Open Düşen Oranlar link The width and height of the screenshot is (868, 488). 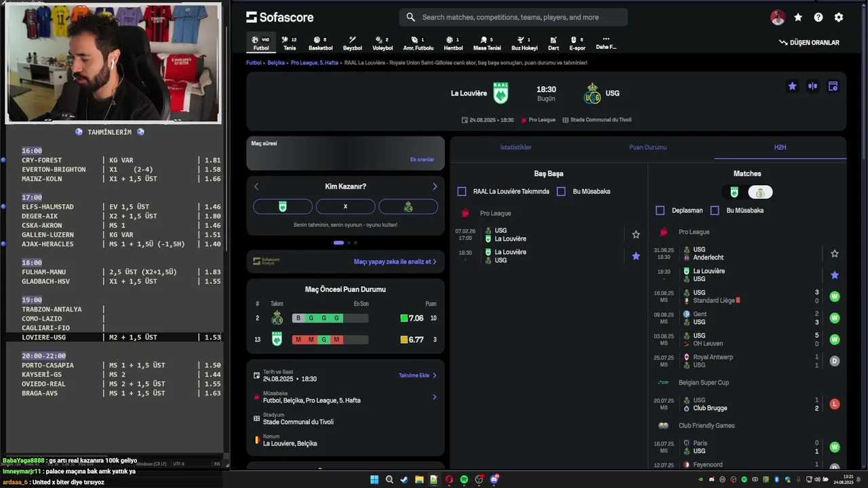[x=809, y=43]
